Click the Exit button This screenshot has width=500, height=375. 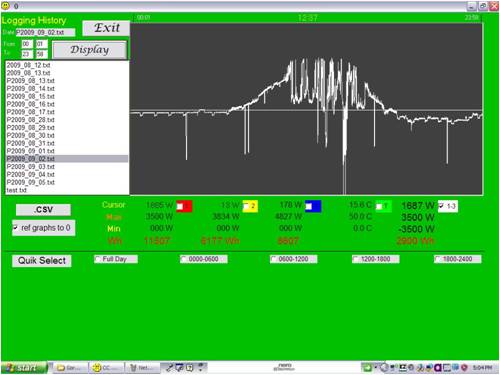[x=106, y=28]
